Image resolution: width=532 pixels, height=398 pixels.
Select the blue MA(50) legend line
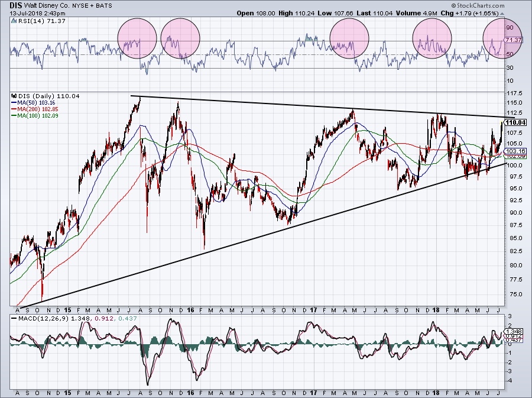[x=14, y=102]
